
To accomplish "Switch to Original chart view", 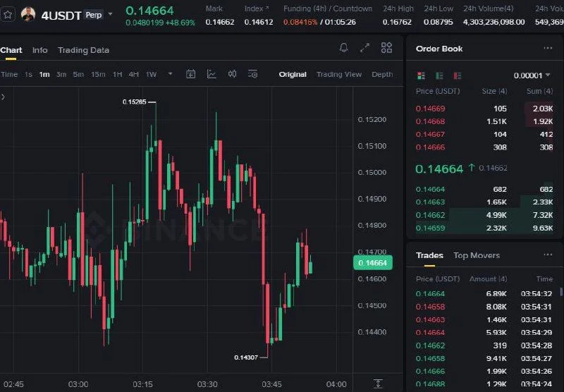I will pyautogui.click(x=293, y=75).
